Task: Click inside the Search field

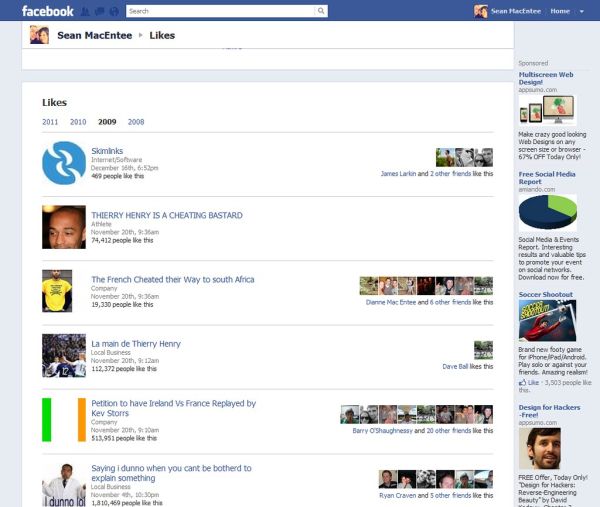Action: tap(220, 11)
